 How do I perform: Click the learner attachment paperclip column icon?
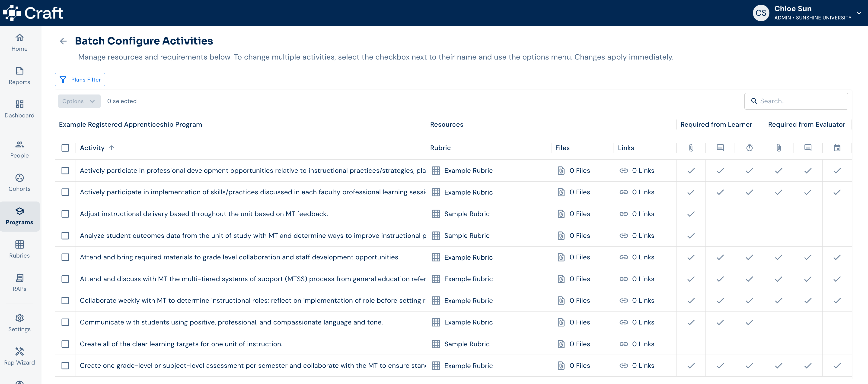click(x=691, y=148)
